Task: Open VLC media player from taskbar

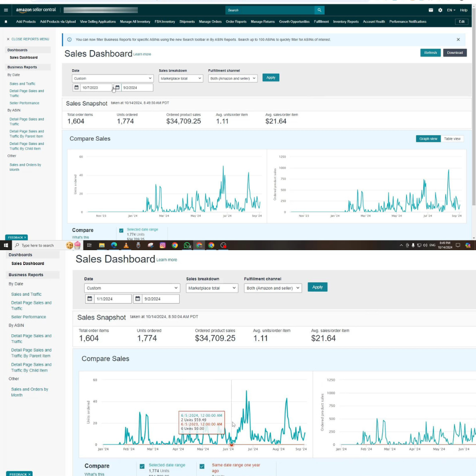Action: coord(126,245)
